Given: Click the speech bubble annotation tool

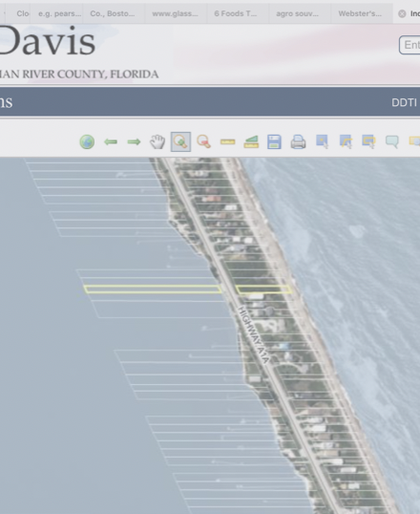Looking at the screenshot, I should tap(392, 142).
